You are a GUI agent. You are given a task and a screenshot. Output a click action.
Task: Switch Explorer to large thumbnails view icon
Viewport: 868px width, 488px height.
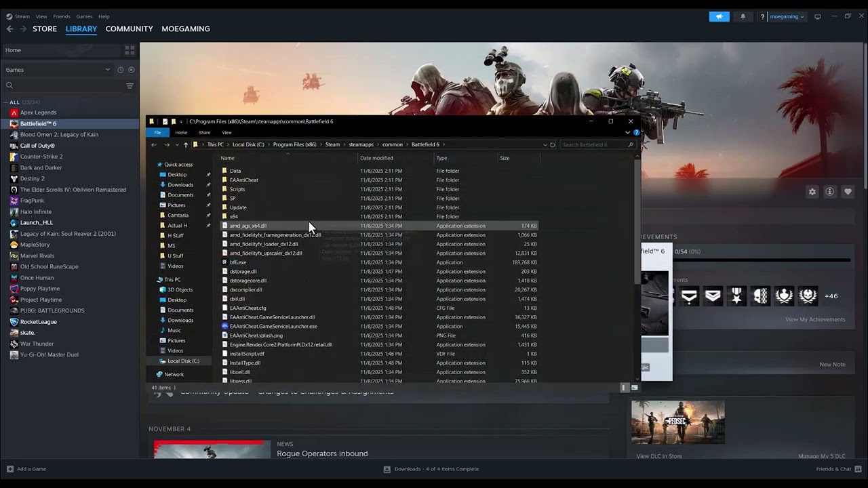point(635,388)
